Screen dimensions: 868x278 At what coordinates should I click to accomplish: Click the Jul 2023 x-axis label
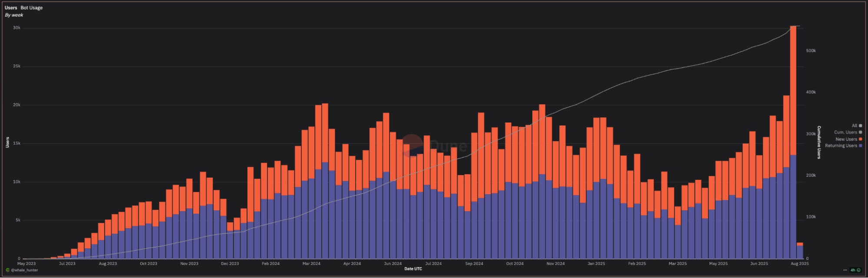coord(67,264)
